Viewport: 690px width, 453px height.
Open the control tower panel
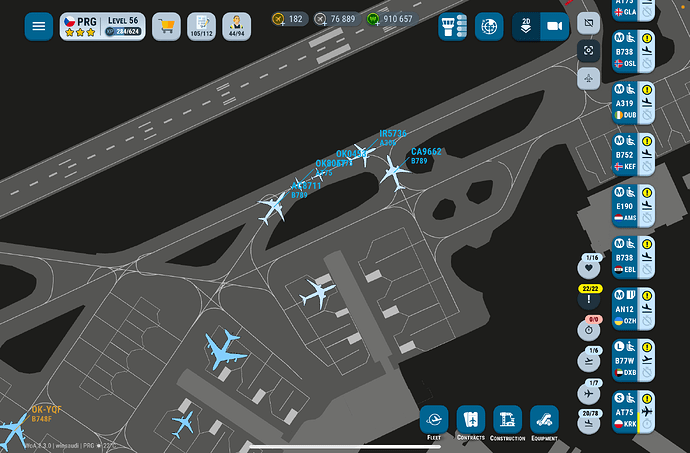452,26
